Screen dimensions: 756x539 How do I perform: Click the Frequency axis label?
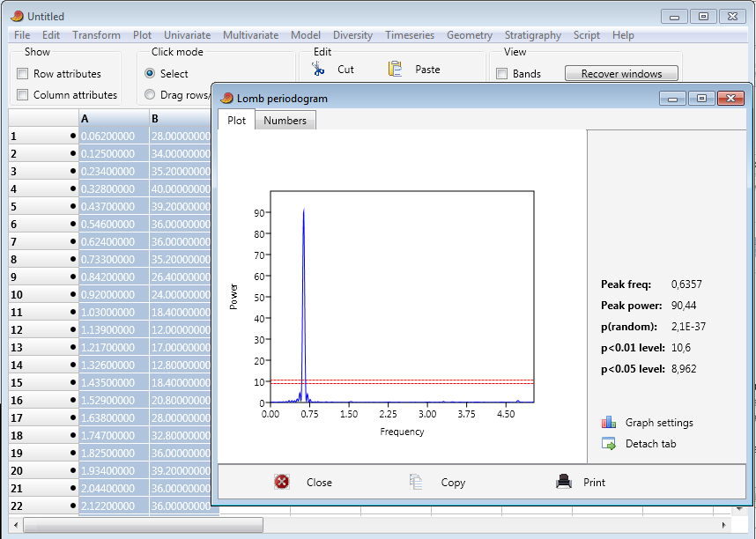[402, 432]
